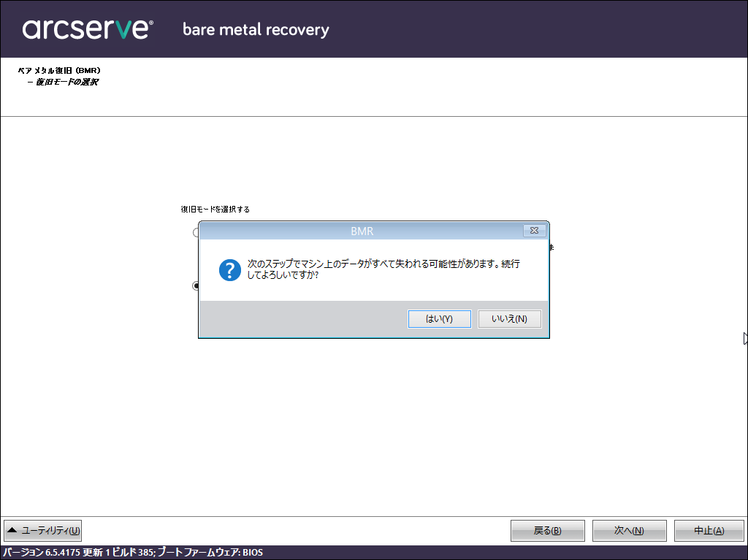Select the upper recovery mode radio button

click(196, 232)
